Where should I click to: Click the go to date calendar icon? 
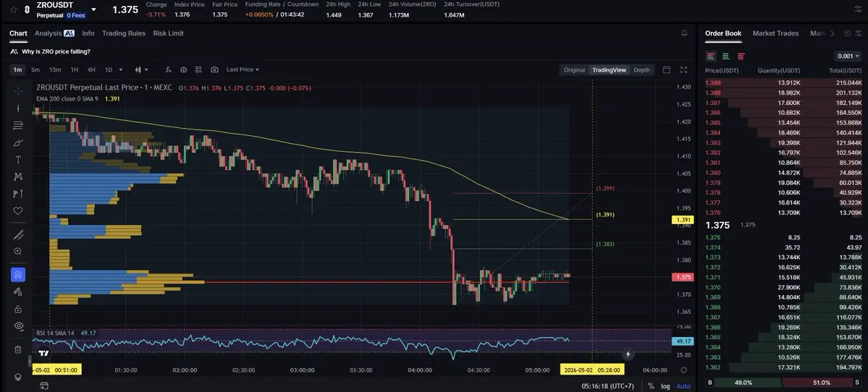(x=44, y=385)
